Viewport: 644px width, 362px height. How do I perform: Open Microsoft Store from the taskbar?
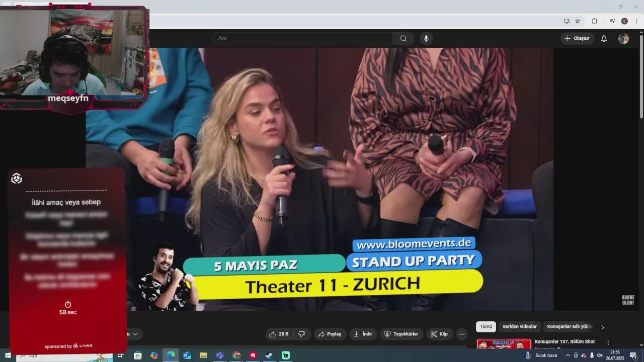[137, 355]
